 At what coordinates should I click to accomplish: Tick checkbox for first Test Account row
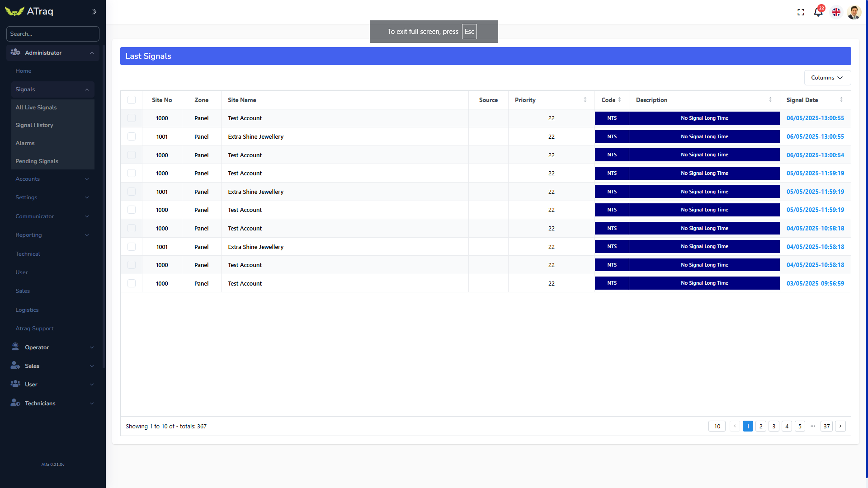132,118
